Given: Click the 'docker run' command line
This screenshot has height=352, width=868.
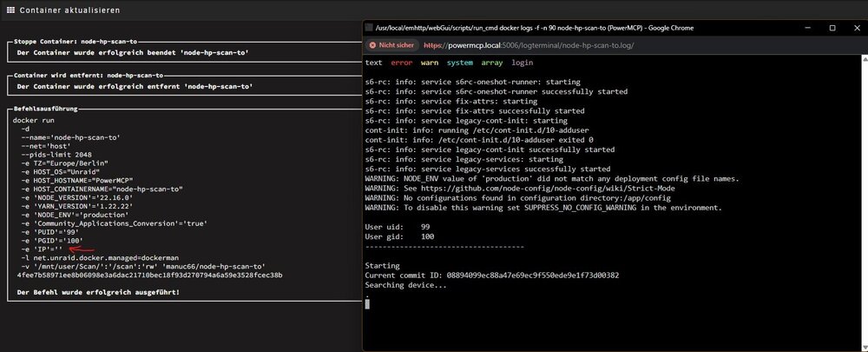Looking at the screenshot, I should click(x=33, y=120).
